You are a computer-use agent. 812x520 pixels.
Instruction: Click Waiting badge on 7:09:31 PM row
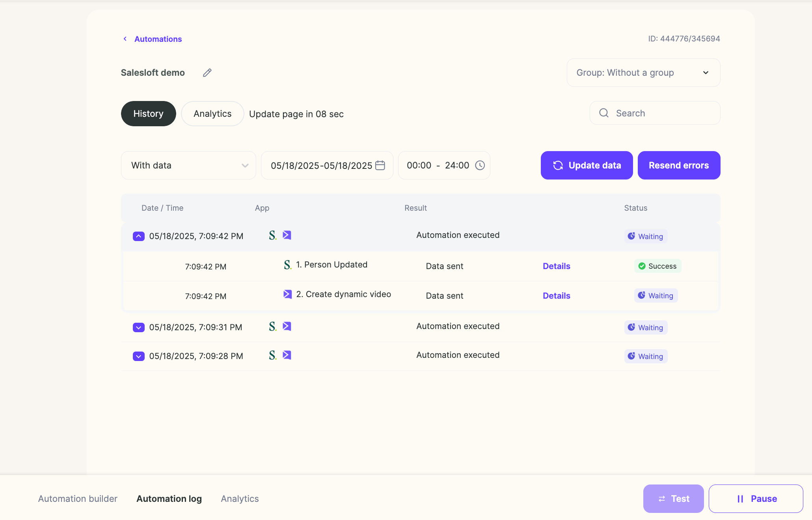click(x=646, y=327)
